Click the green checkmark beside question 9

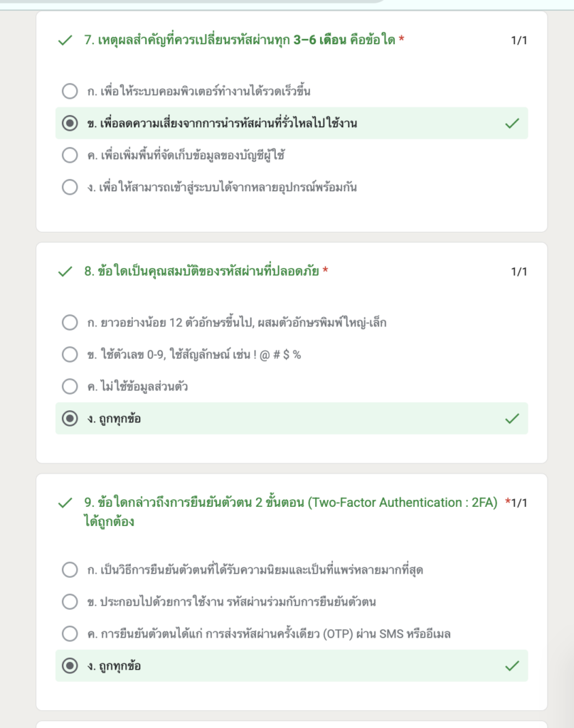[65, 503]
